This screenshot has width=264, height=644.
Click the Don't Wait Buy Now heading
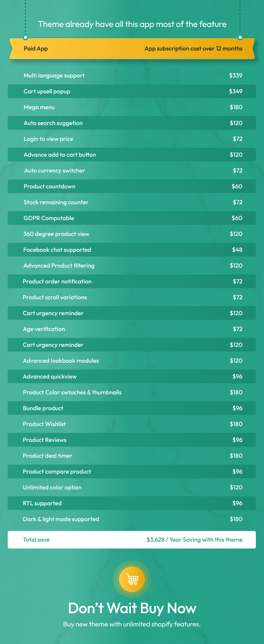[132, 608]
